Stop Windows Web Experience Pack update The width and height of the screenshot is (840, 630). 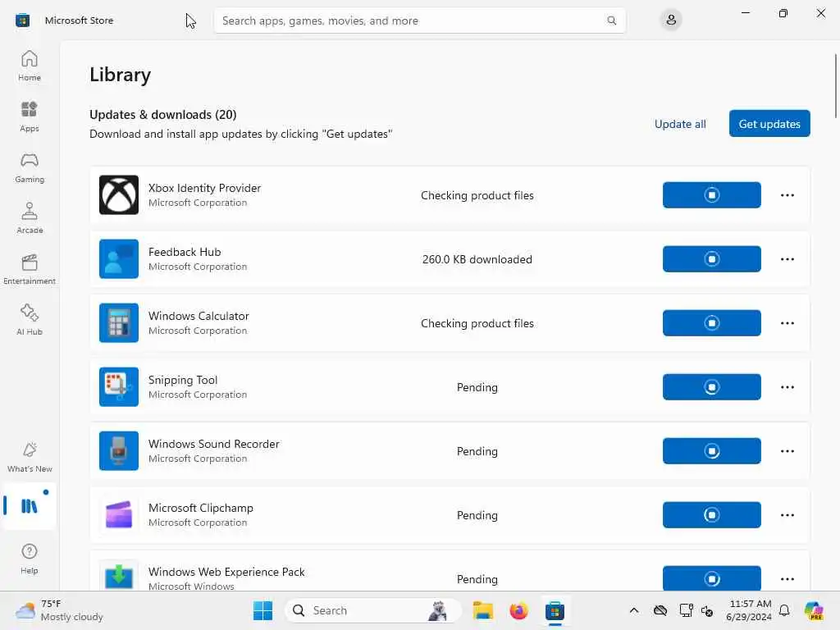click(711, 578)
